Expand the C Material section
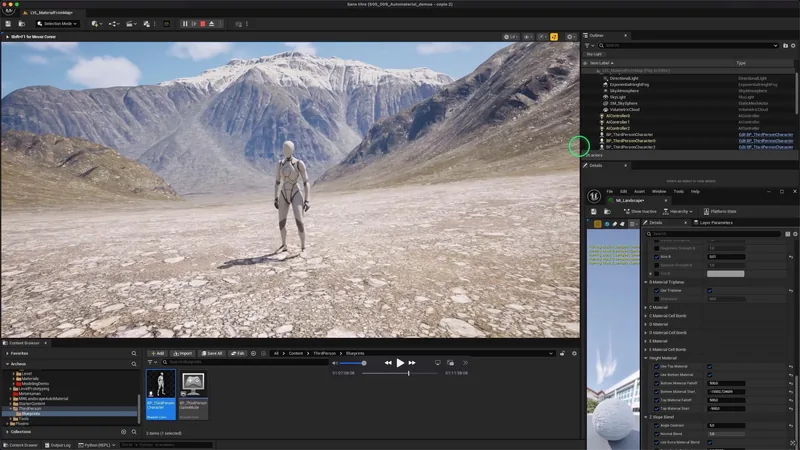Viewport: 800px width, 450px height. 646,307
